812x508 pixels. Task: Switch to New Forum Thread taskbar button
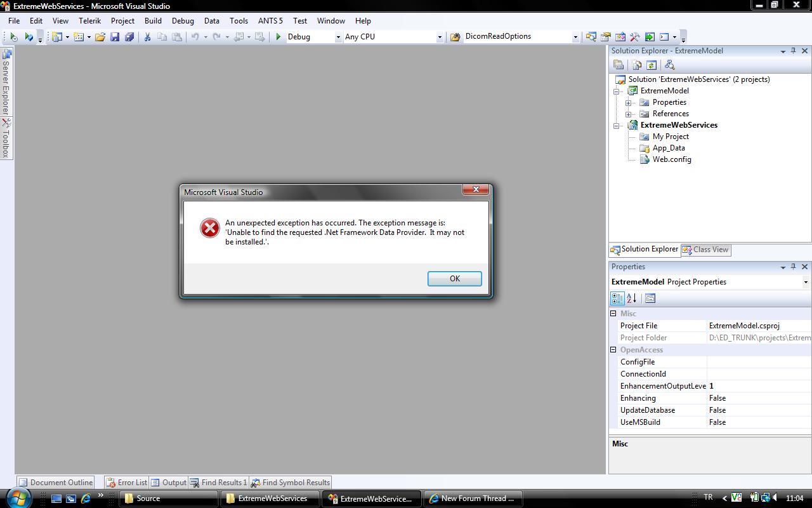point(473,498)
